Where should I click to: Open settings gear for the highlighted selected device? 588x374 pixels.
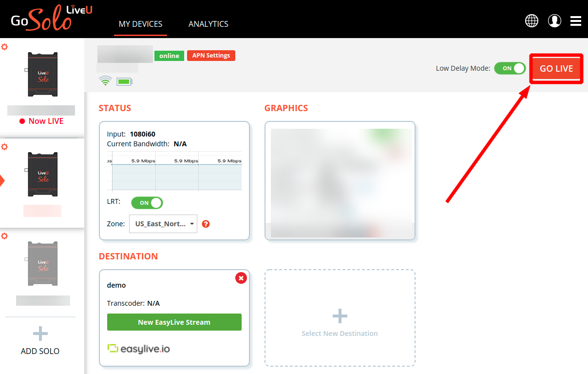click(x=4, y=147)
